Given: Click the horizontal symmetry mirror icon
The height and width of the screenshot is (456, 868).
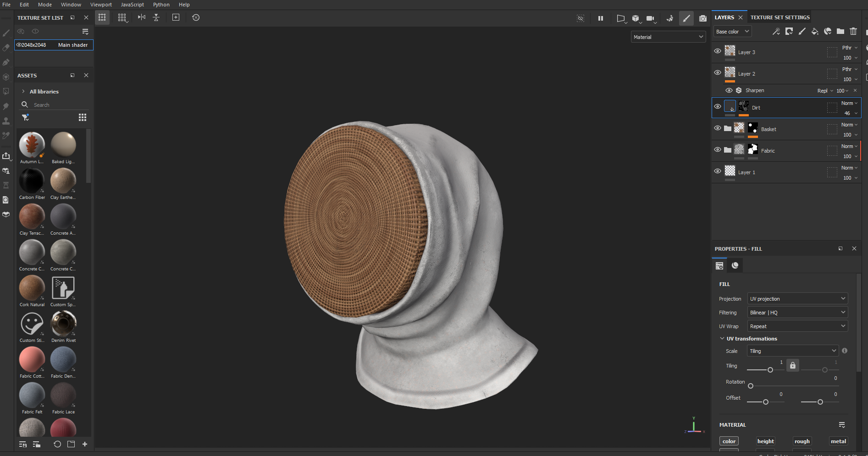Looking at the screenshot, I should [x=142, y=17].
